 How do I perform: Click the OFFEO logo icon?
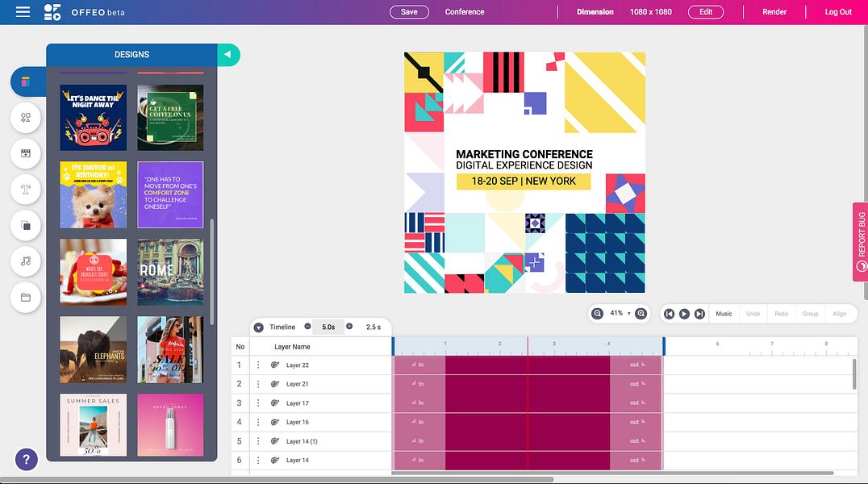52,12
